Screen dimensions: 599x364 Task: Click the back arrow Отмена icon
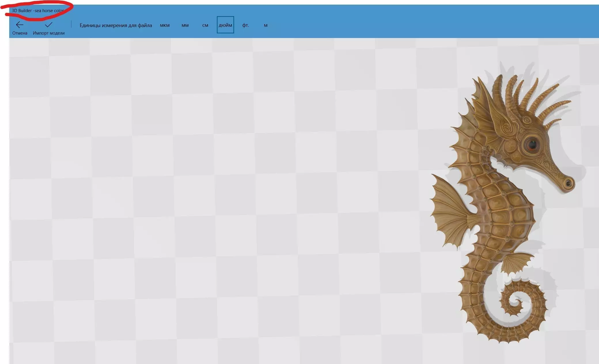(x=20, y=25)
